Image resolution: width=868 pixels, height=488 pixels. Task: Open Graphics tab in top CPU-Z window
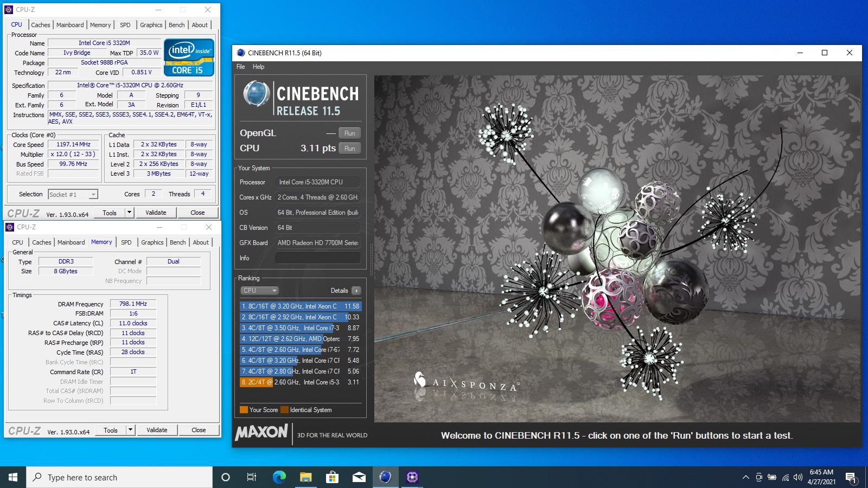pos(151,25)
